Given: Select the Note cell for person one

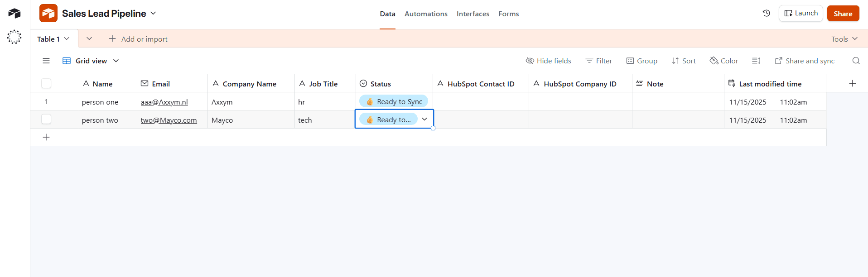Looking at the screenshot, I should pos(678,102).
